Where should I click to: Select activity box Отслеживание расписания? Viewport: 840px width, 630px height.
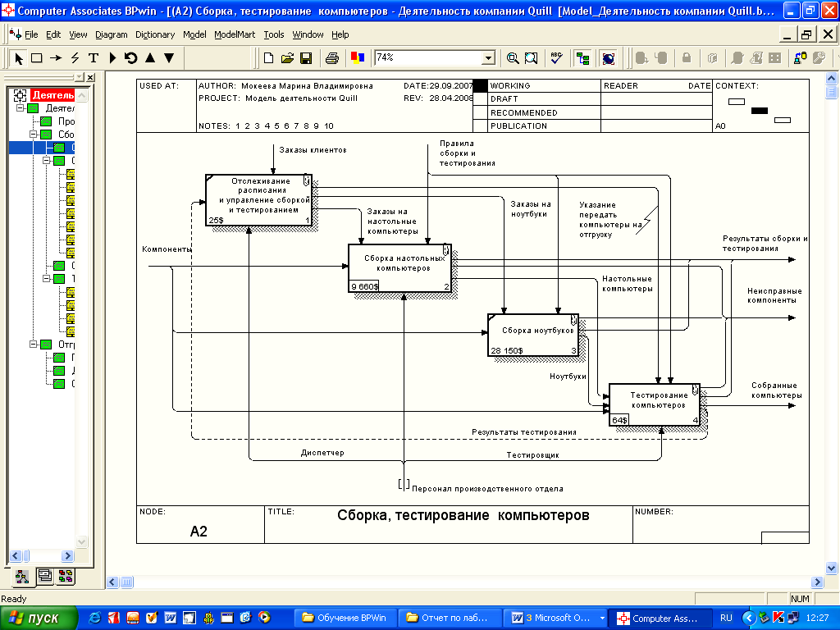point(258,200)
